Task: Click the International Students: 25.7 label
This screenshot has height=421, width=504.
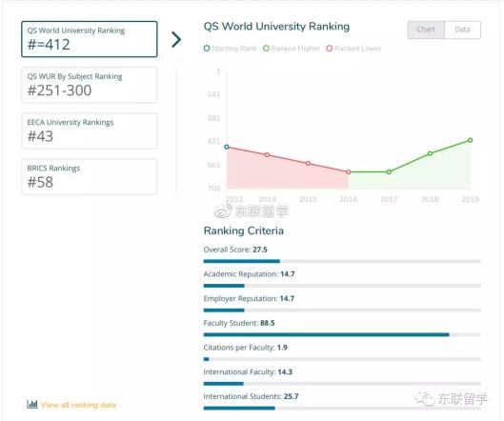Action: point(251,396)
